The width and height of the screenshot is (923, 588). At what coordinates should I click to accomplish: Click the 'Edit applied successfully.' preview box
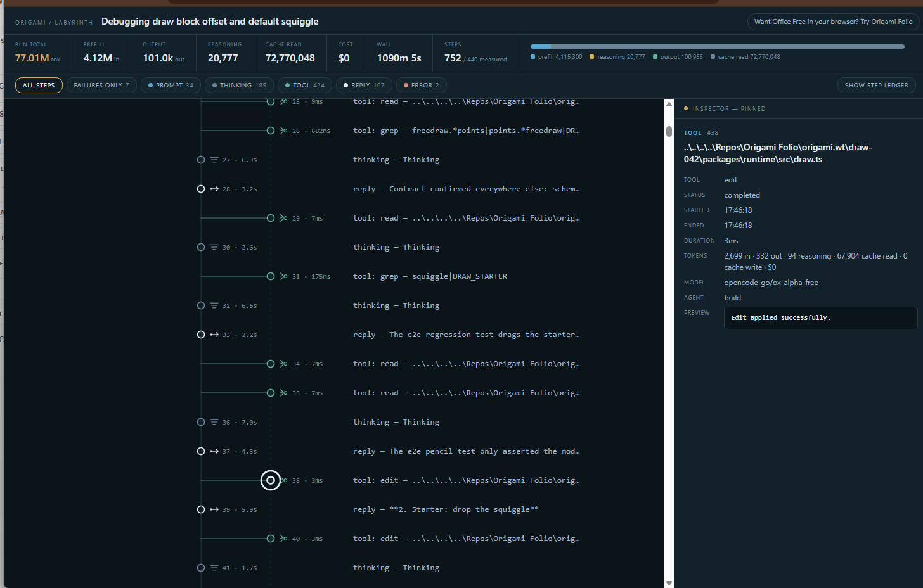820,318
